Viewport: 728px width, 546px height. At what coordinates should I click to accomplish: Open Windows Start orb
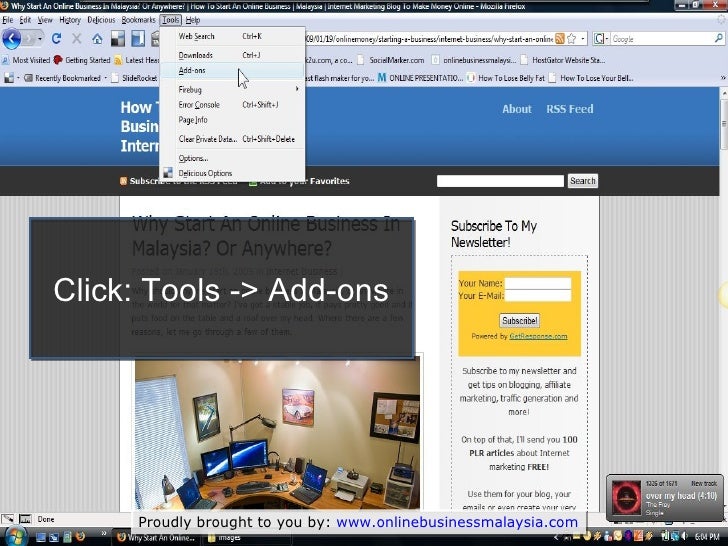pyautogui.click(x=15, y=537)
